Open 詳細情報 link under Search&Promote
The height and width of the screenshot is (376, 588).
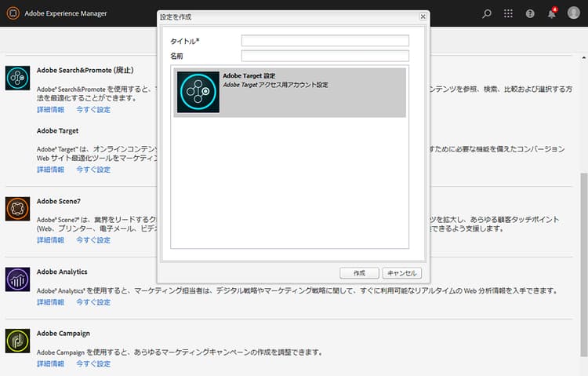[51, 110]
